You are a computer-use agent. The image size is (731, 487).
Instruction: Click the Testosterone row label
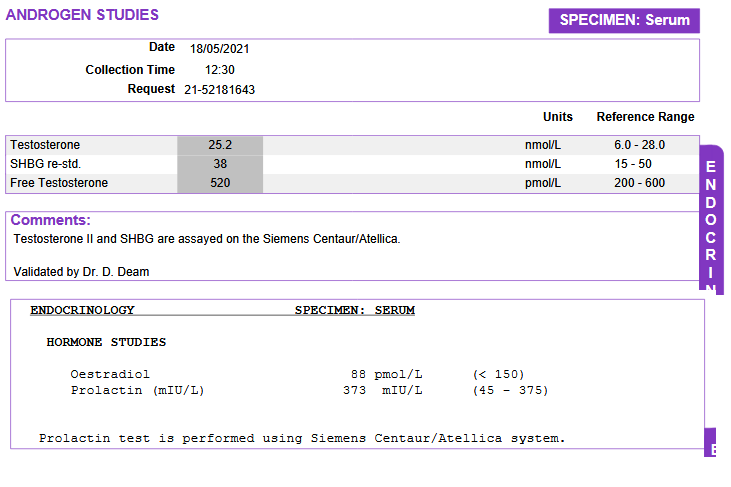click(x=45, y=145)
